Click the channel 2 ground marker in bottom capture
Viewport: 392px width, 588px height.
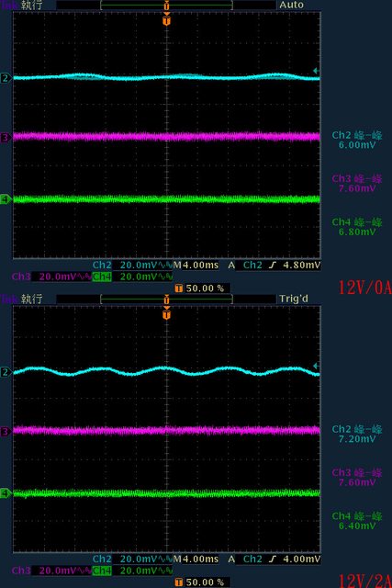(x=5, y=372)
